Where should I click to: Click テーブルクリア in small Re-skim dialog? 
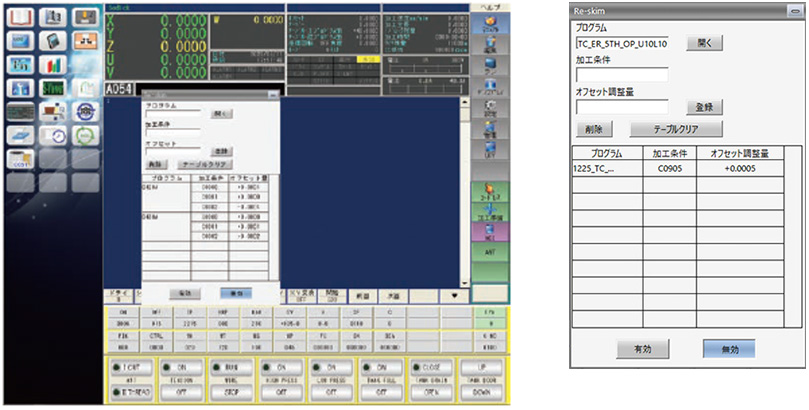205,165
